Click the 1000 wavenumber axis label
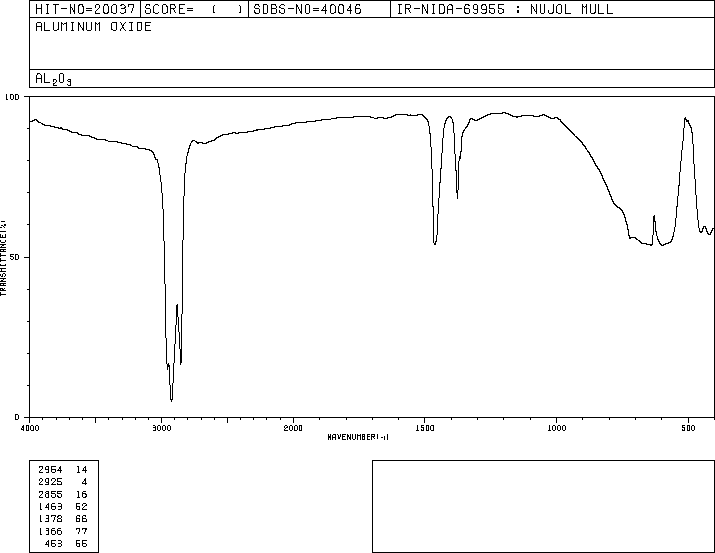Screen dimensions: 715x553 [556, 428]
